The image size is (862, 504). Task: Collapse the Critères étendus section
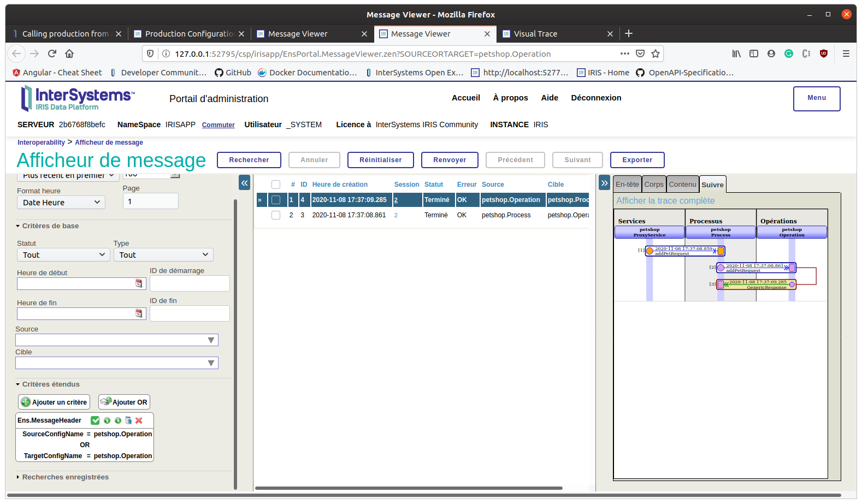(x=48, y=384)
